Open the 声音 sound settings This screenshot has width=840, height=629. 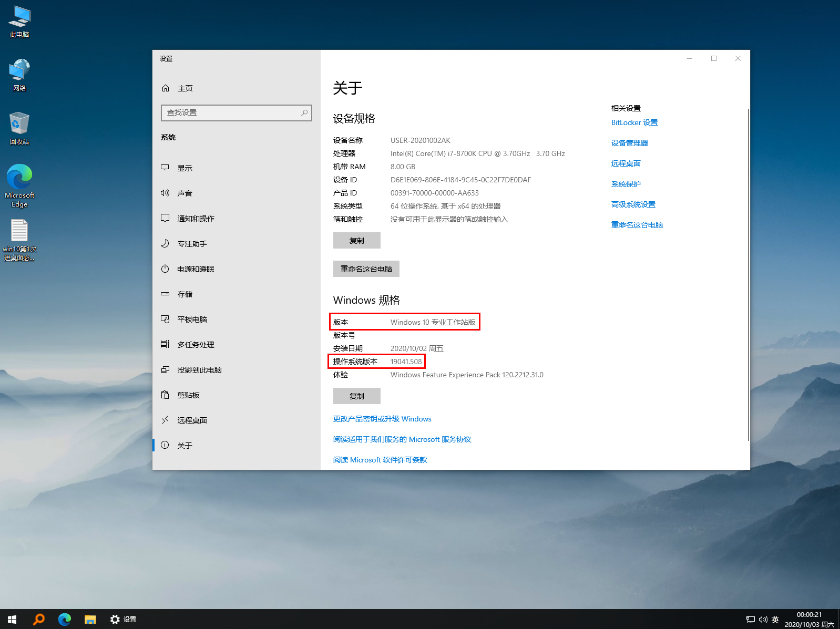[x=237, y=193]
